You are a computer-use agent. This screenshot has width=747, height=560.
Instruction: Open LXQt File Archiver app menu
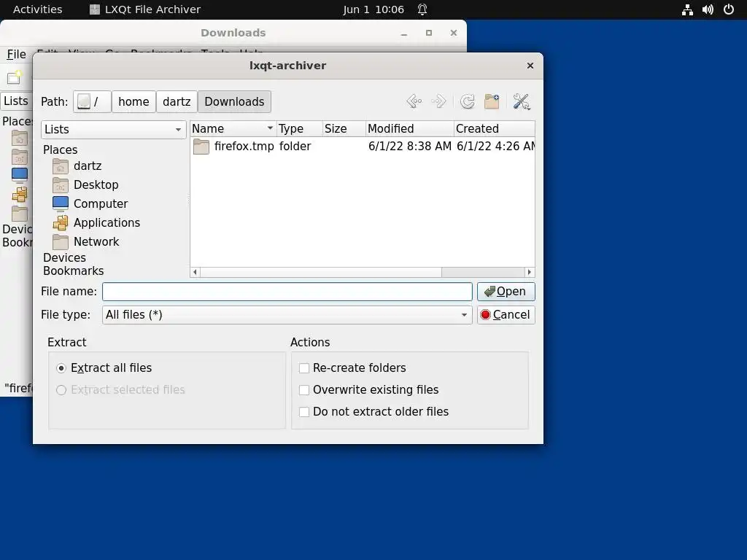coord(145,9)
